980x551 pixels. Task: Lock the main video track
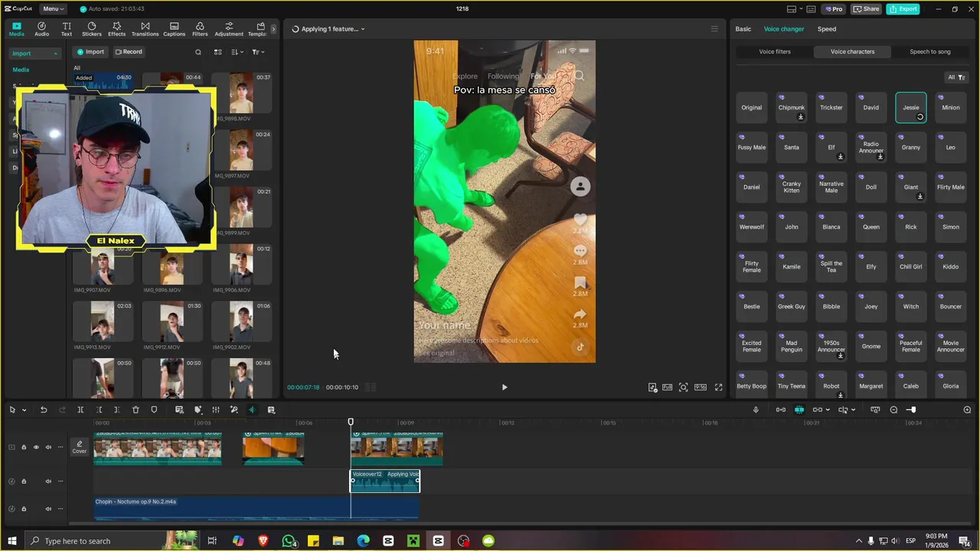click(24, 447)
